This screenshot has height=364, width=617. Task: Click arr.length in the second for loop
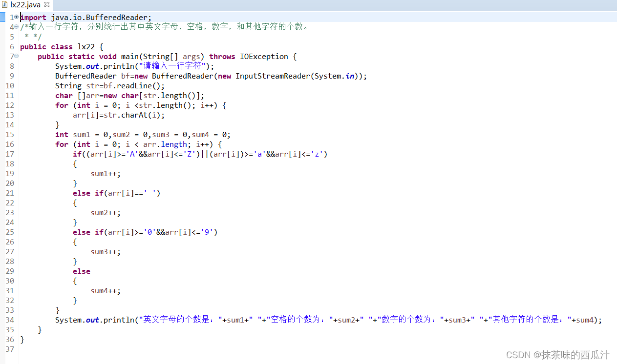pos(165,144)
